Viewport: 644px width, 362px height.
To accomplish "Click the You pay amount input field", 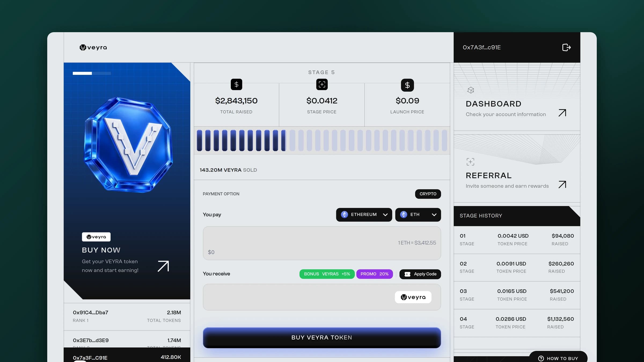I will [322, 243].
